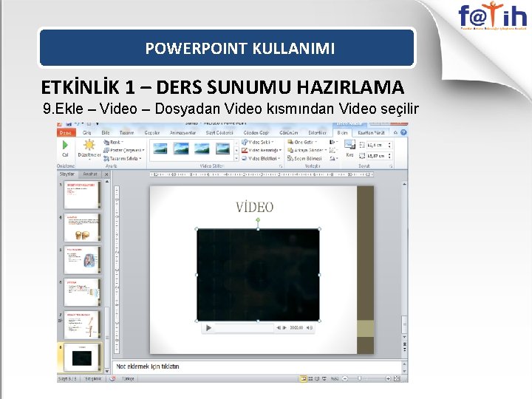Switch to the Animasyonlar tab

coord(183,133)
